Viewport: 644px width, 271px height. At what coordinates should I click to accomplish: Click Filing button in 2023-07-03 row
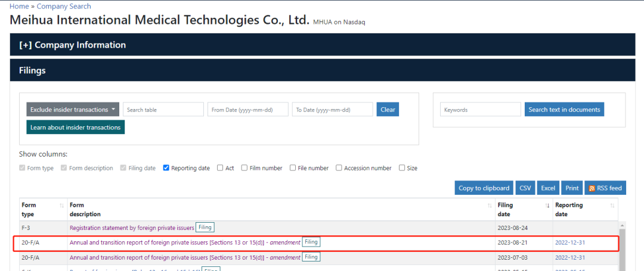coord(311,257)
